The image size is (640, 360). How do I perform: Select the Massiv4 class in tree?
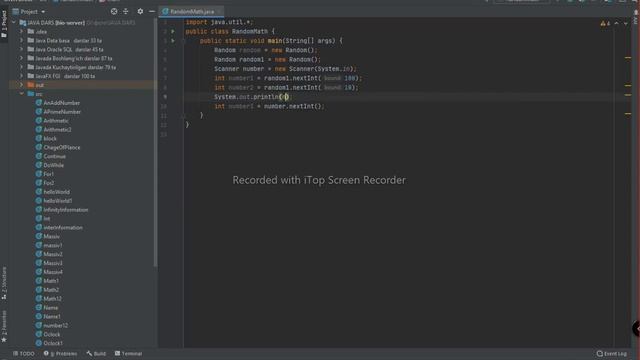click(53, 272)
